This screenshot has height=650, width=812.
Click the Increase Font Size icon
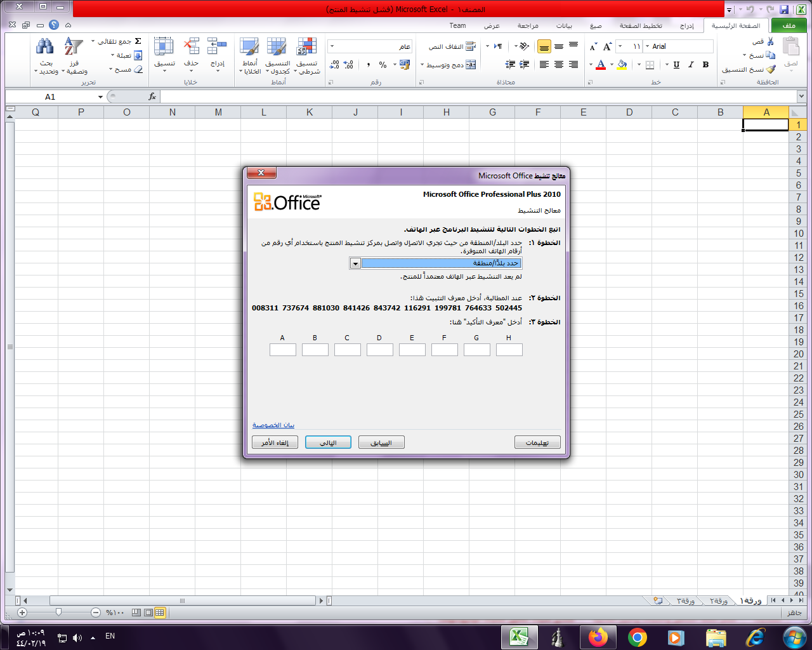pyautogui.click(x=608, y=46)
